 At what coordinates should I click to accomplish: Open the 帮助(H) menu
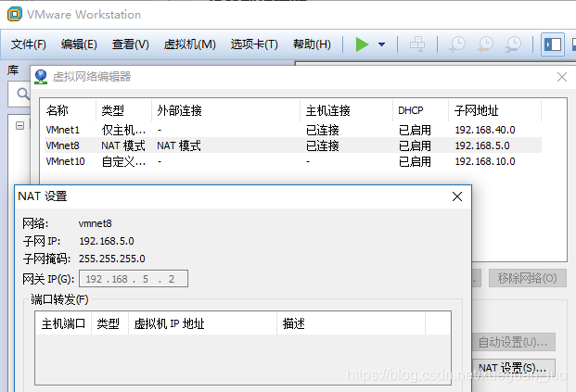[312, 44]
